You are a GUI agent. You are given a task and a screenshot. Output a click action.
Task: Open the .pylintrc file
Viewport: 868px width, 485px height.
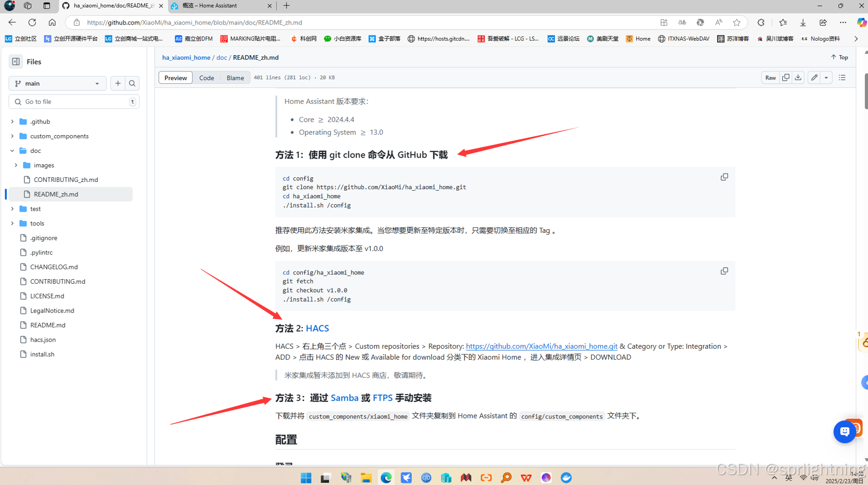41,253
